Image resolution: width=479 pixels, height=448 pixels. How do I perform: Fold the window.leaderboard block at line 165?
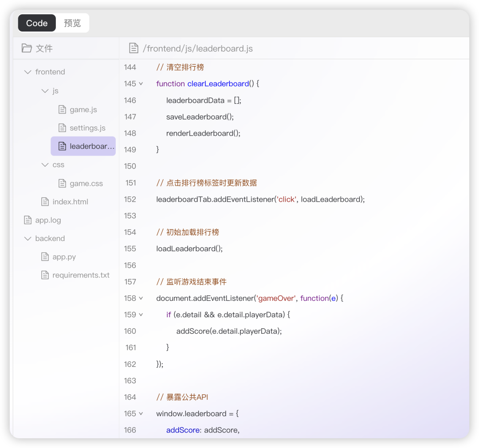pyautogui.click(x=141, y=413)
